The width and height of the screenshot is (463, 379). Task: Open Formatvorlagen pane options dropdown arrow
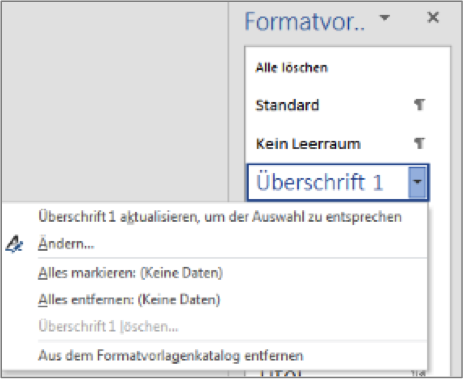point(385,17)
